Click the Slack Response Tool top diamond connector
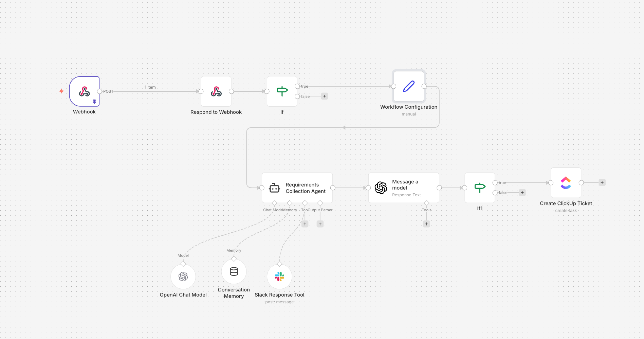The height and width of the screenshot is (339, 644). coord(279,264)
